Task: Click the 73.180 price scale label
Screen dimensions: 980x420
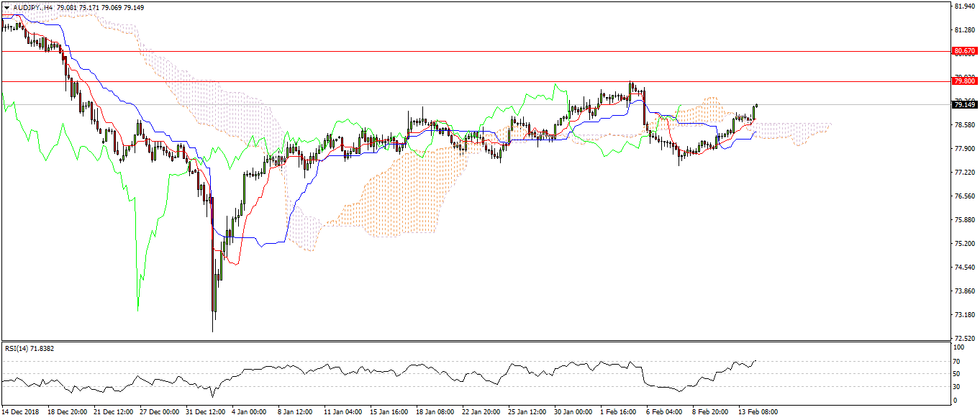Action: [963, 315]
